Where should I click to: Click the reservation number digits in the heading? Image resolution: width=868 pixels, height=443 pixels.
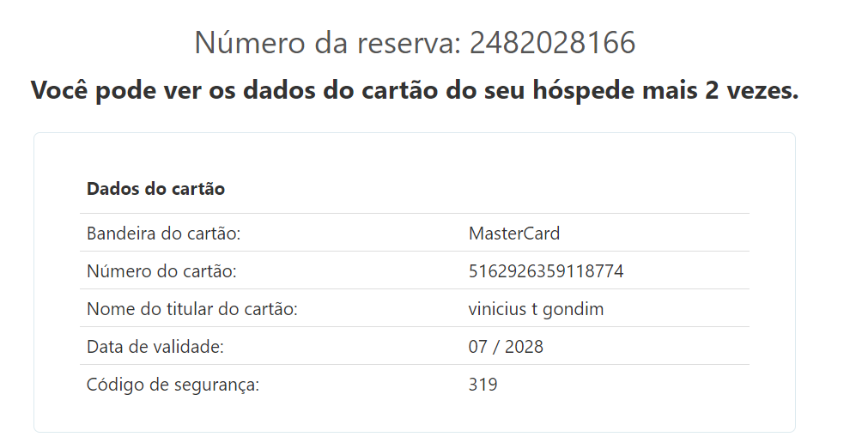[x=552, y=42]
